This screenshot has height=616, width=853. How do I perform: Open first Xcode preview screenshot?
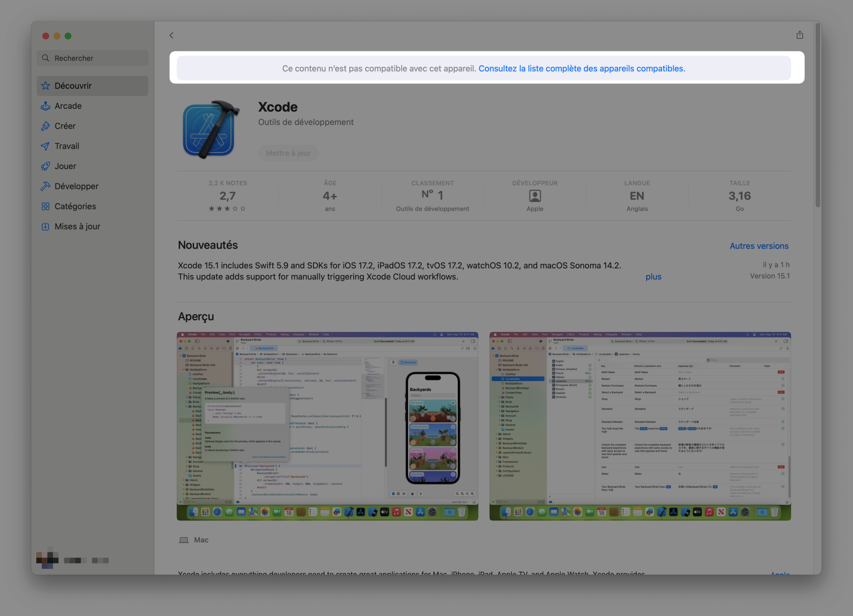[328, 426]
